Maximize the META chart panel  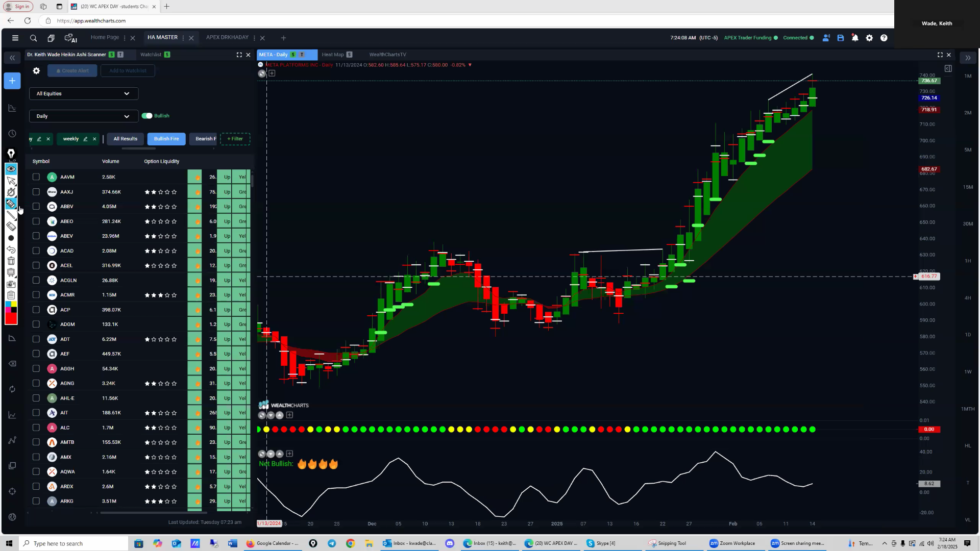[940, 55]
